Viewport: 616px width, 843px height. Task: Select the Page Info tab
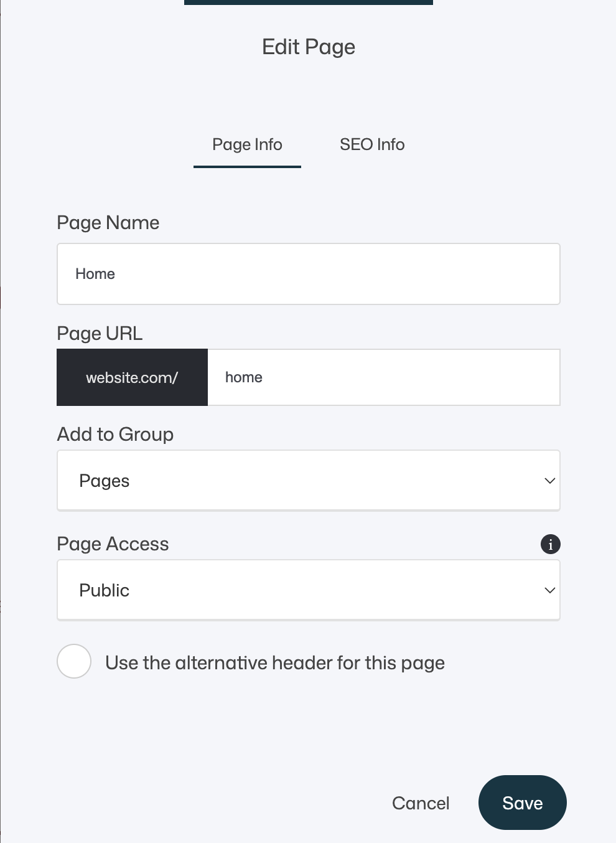tap(247, 145)
